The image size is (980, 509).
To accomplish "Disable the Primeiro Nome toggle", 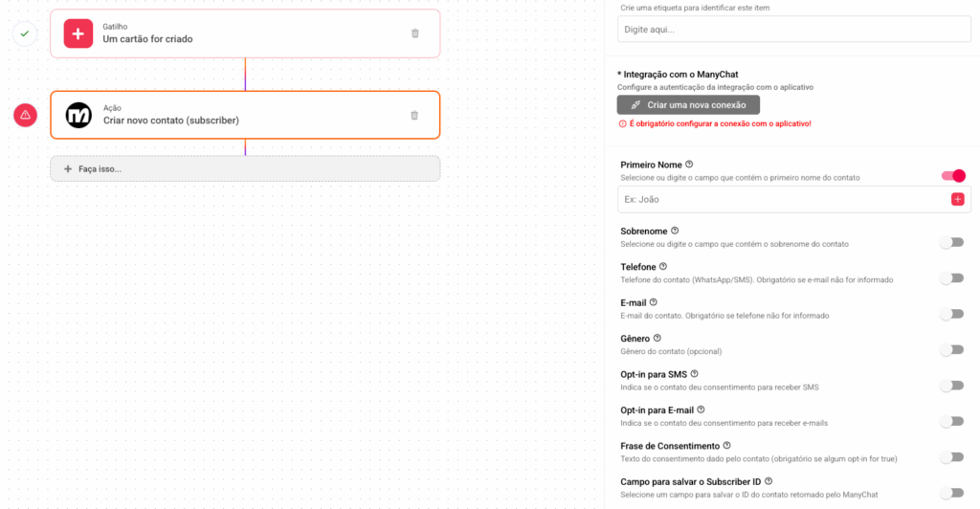I will point(953,176).
